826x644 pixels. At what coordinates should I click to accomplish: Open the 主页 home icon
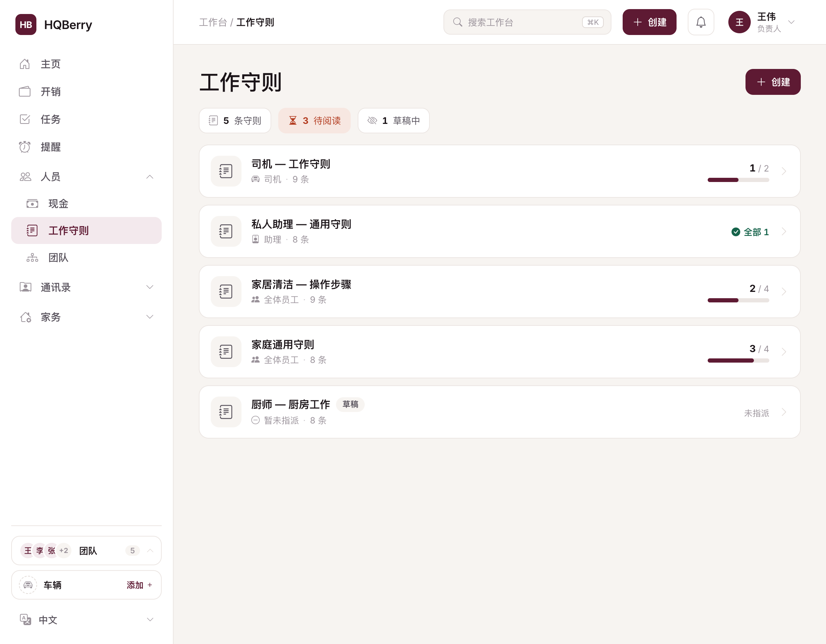(25, 64)
